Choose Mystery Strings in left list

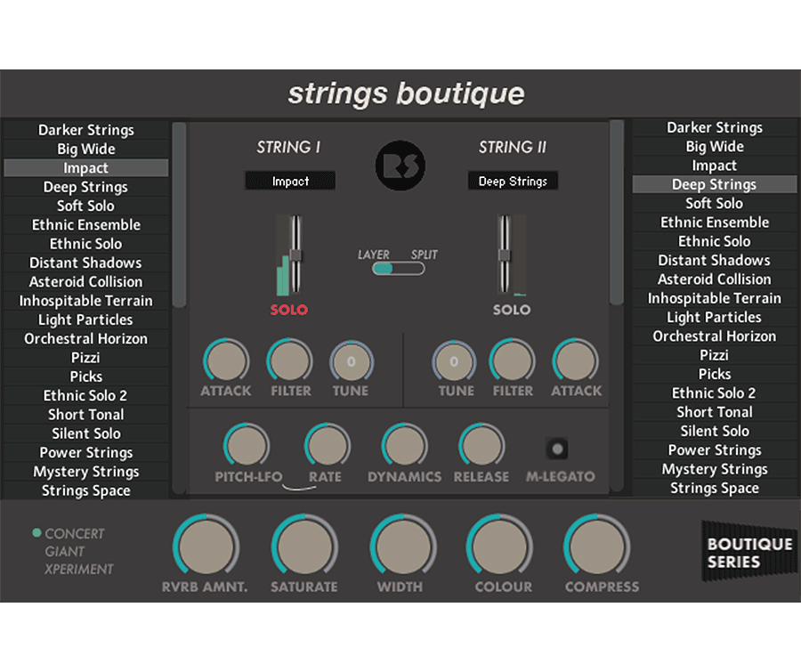click(x=85, y=471)
